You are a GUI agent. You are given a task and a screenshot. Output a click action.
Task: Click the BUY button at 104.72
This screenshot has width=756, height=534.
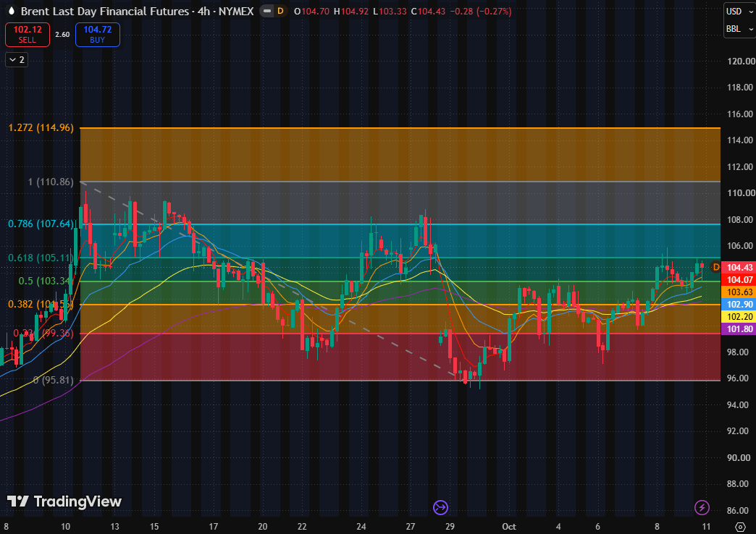[97, 35]
